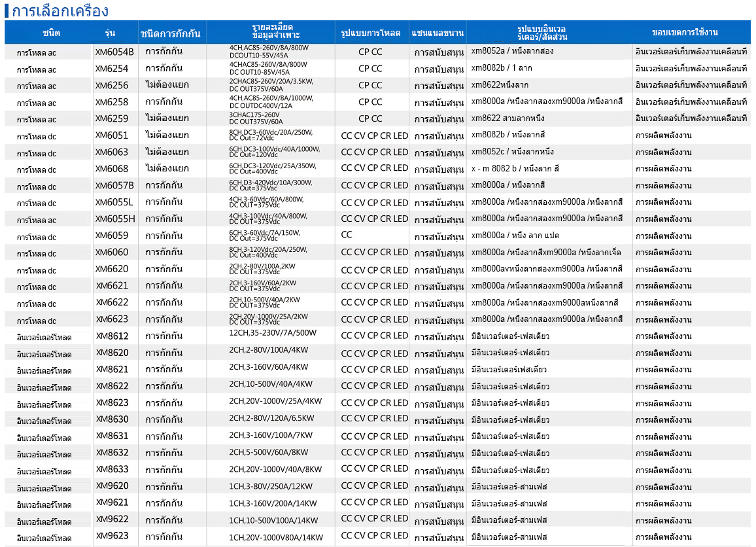Click 'ไม่ต้องแยก' in the XM6051 row
This screenshot has width=756, height=547.
point(167,135)
